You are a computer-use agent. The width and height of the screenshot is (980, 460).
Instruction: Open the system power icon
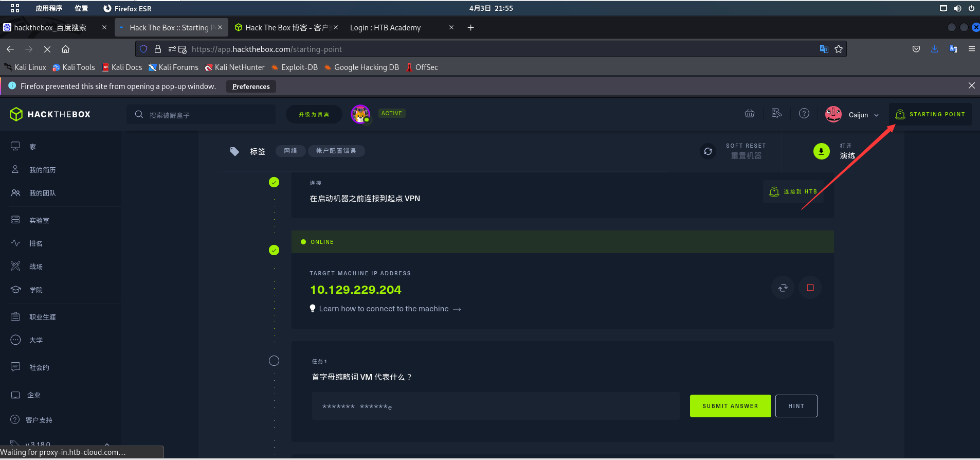point(971,8)
